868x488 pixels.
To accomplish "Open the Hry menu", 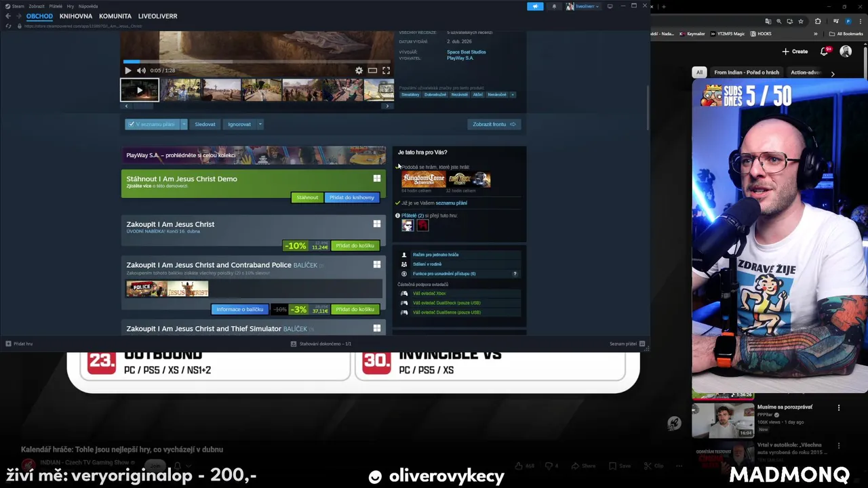I will [x=71, y=6].
